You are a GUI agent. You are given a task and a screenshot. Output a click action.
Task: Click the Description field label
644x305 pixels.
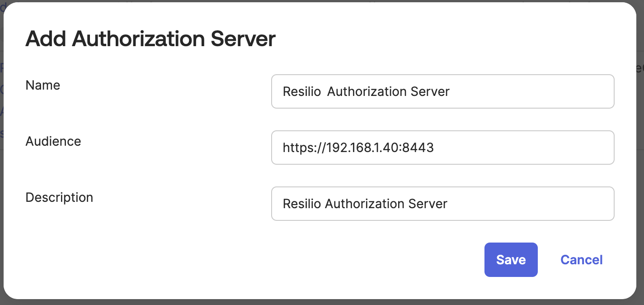tap(59, 197)
